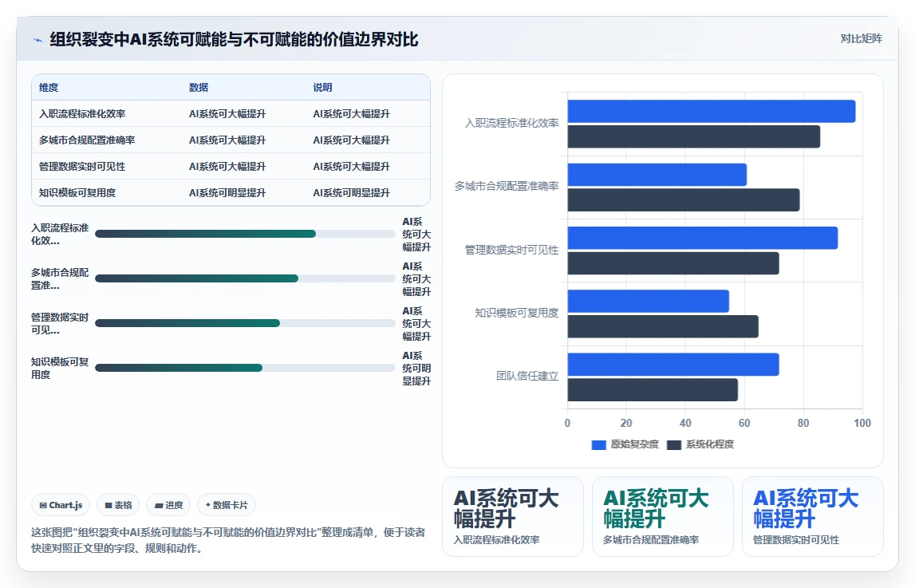
Task: Click the 数据卡片 tag chip
Action: 227,505
